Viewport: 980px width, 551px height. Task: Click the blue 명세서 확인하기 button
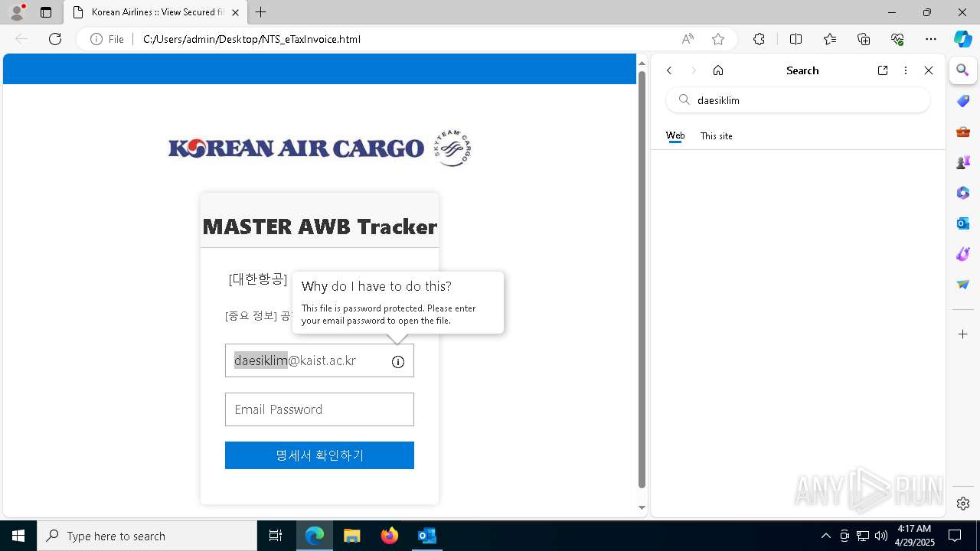click(x=319, y=455)
